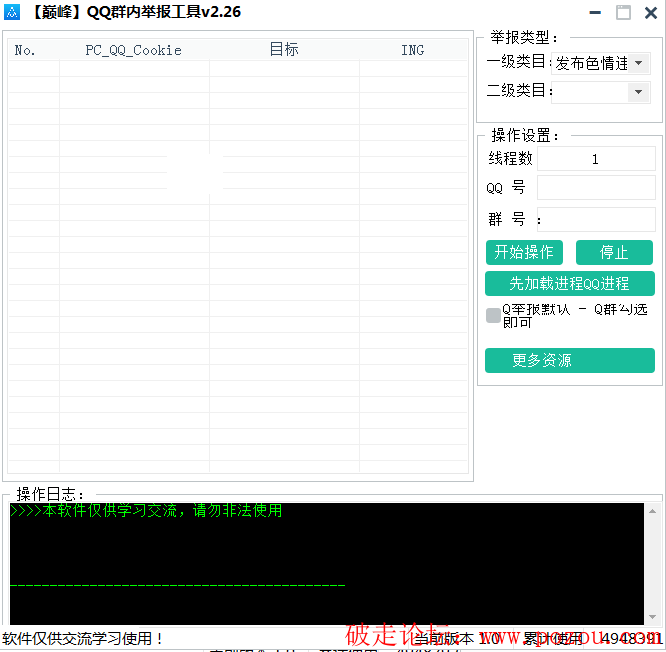Close the QQ群内举报工具 window
This screenshot has height=652, width=666.
(x=651, y=13)
